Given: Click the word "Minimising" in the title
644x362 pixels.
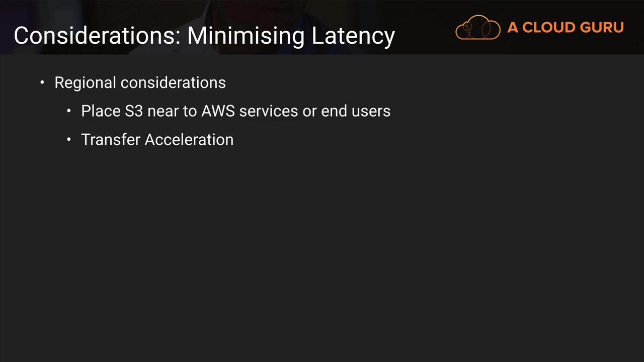Looking at the screenshot, I should click(x=246, y=36).
